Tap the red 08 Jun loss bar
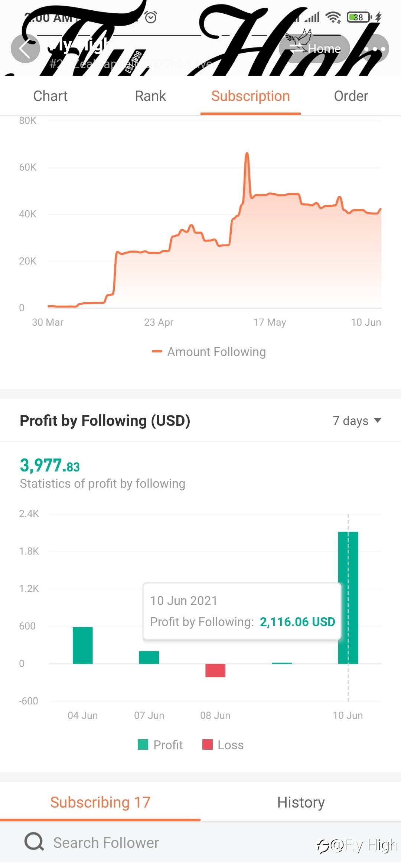 (x=215, y=670)
